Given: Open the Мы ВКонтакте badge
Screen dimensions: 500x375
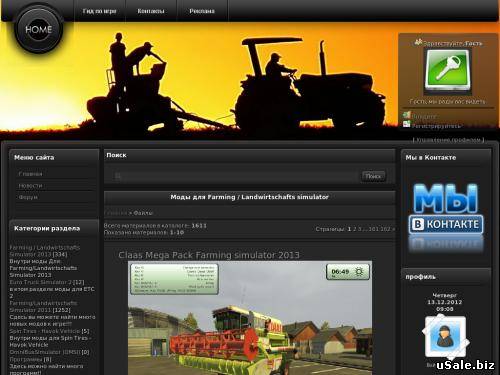Looking at the screenshot, I should click(446, 216).
